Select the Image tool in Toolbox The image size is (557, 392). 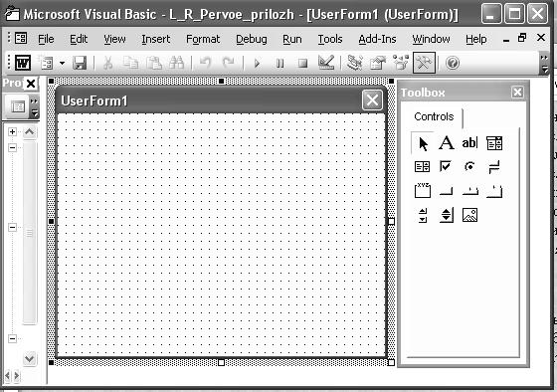(469, 215)
